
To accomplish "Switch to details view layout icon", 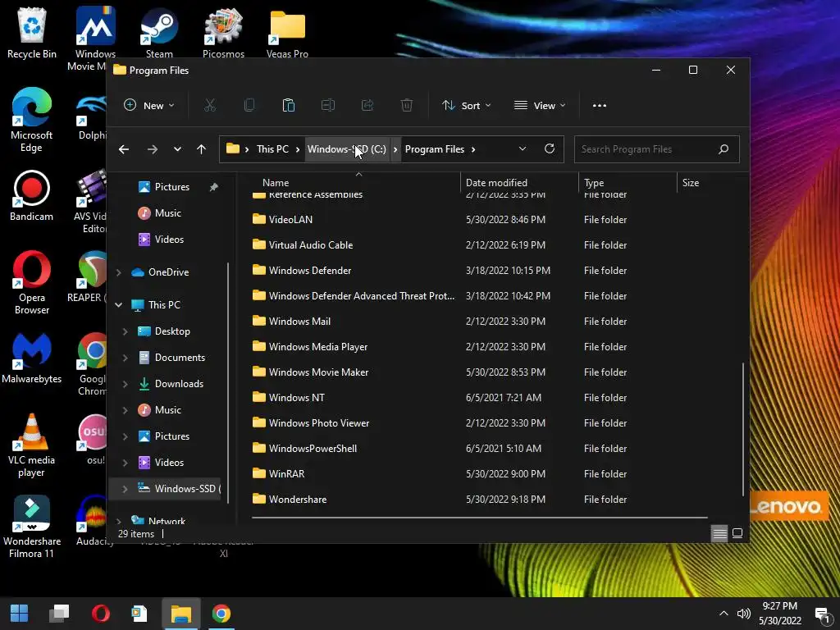I will tap(719, 533).
